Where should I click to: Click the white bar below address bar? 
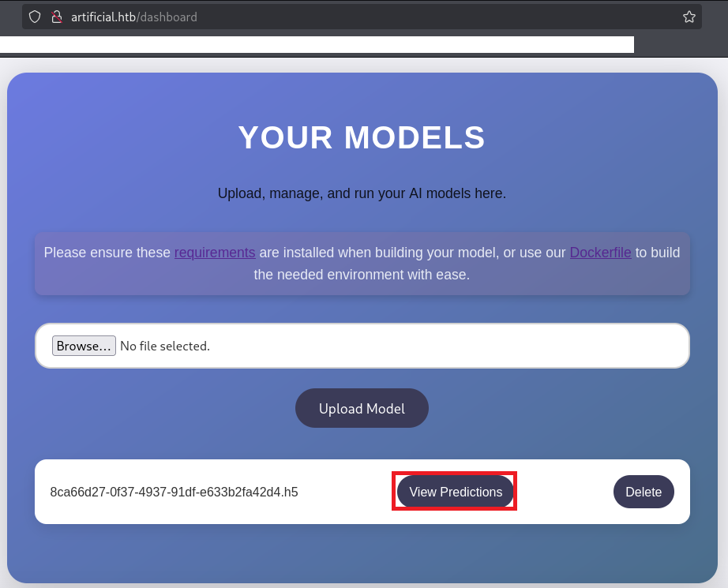click(x=316, y=44)
